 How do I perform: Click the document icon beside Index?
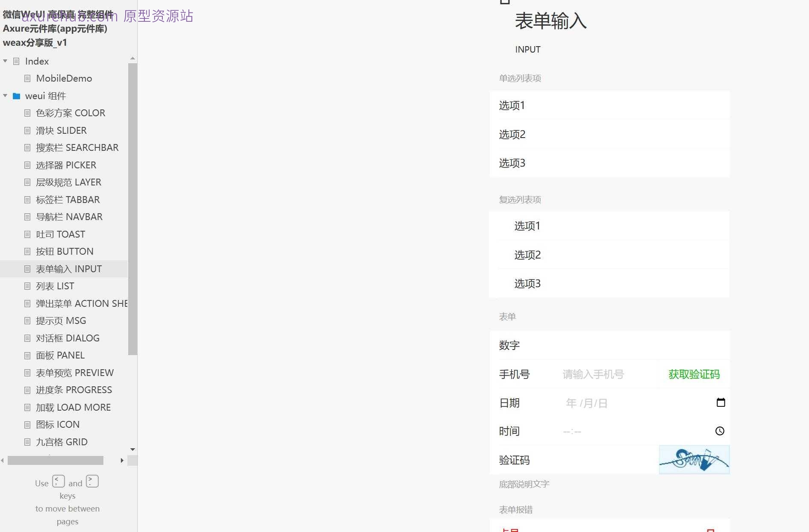click(x=16, y=61)
